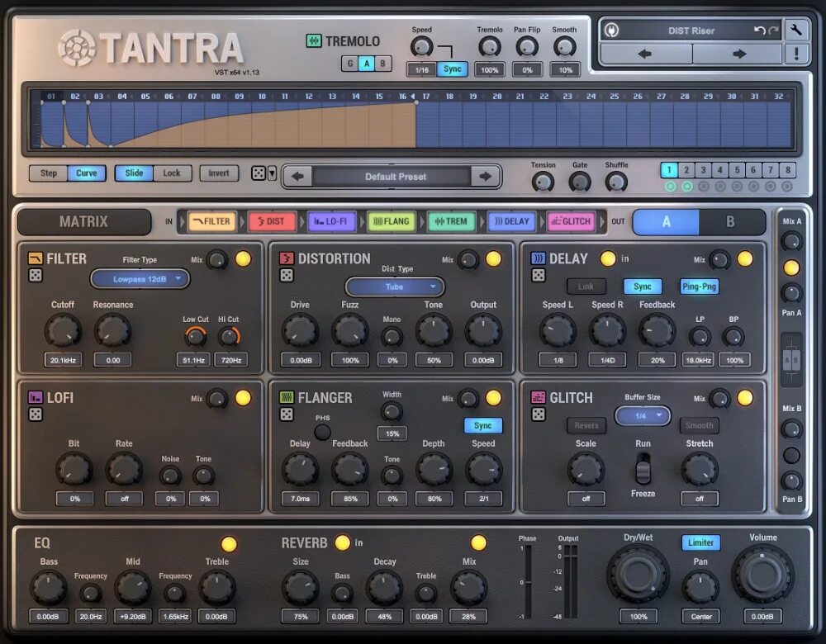The image size is (826, 644).
Task: Click the undo arrow icon
Action: [759, 31]
